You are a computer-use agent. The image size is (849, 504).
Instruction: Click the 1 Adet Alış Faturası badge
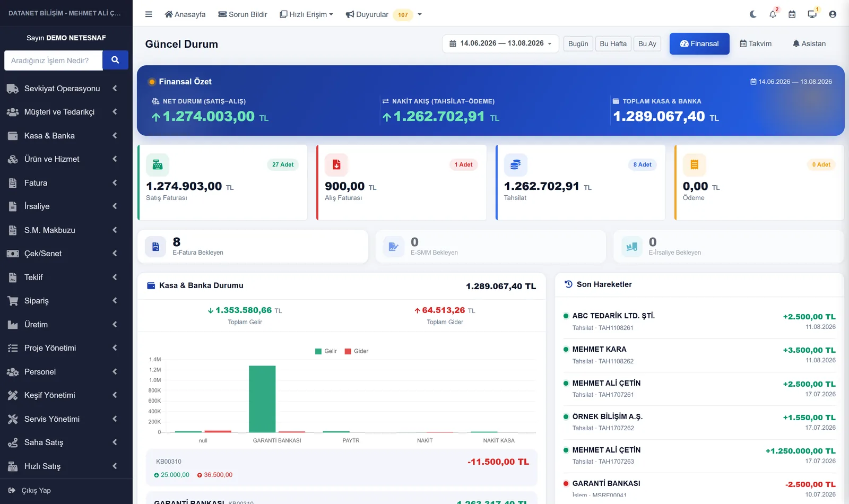point(464,164)
